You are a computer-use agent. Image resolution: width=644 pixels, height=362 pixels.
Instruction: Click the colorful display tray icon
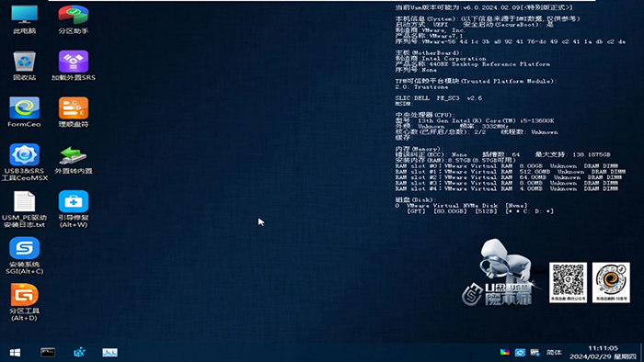[x=505, y=352]
